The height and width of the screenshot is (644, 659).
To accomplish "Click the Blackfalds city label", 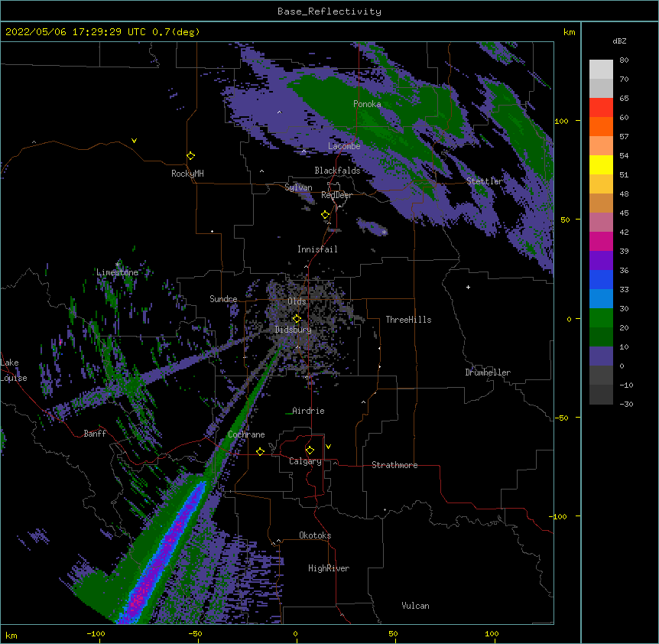I will [337, 171].
